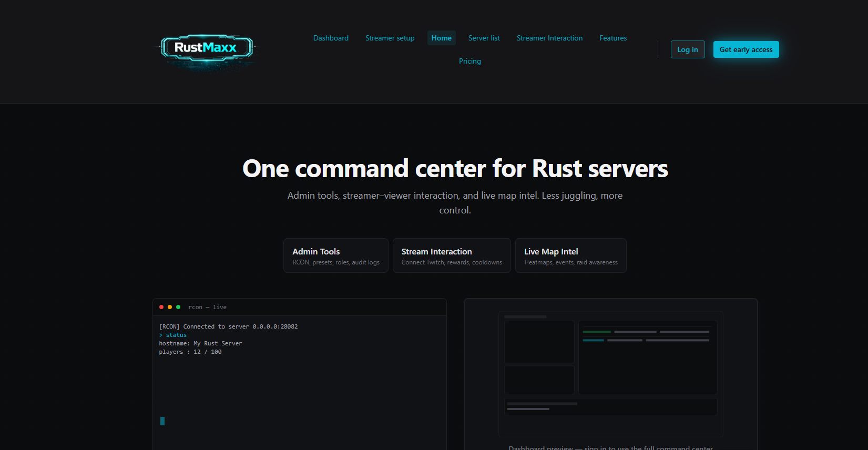This screenshot has height=450, width=868.
Task: Click the 'Dashboard preview — sign in' caption
Action: [x=611, y=447]
